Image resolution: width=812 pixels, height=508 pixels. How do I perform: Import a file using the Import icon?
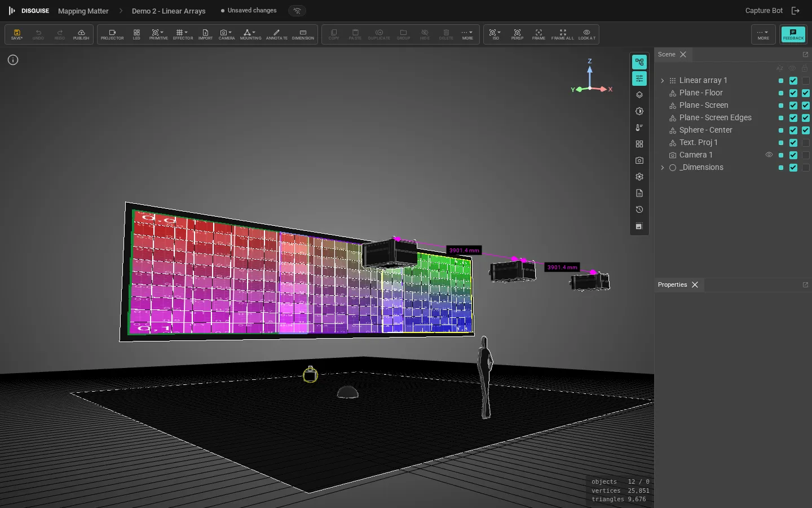coord(205,34)
